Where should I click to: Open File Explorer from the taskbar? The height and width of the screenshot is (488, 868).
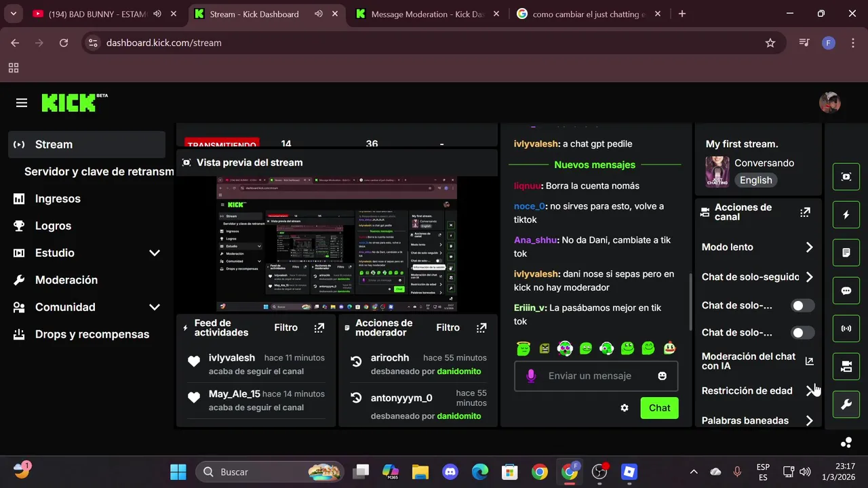420,472
